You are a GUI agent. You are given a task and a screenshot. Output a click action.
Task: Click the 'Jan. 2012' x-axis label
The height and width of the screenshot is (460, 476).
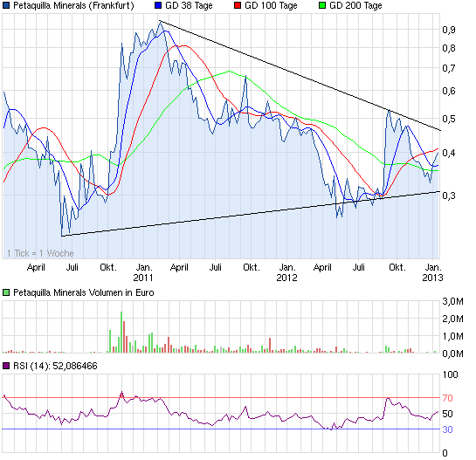coord(286,272)
